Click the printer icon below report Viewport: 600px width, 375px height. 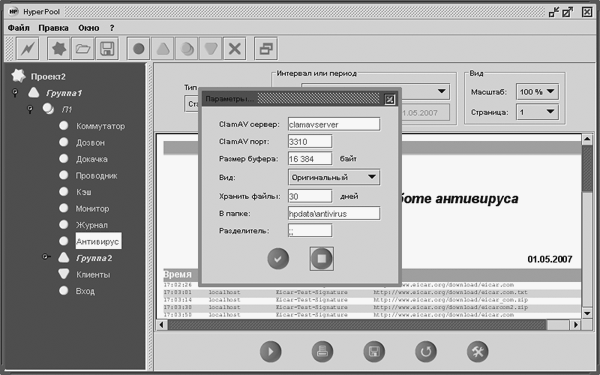click(322, 351)
